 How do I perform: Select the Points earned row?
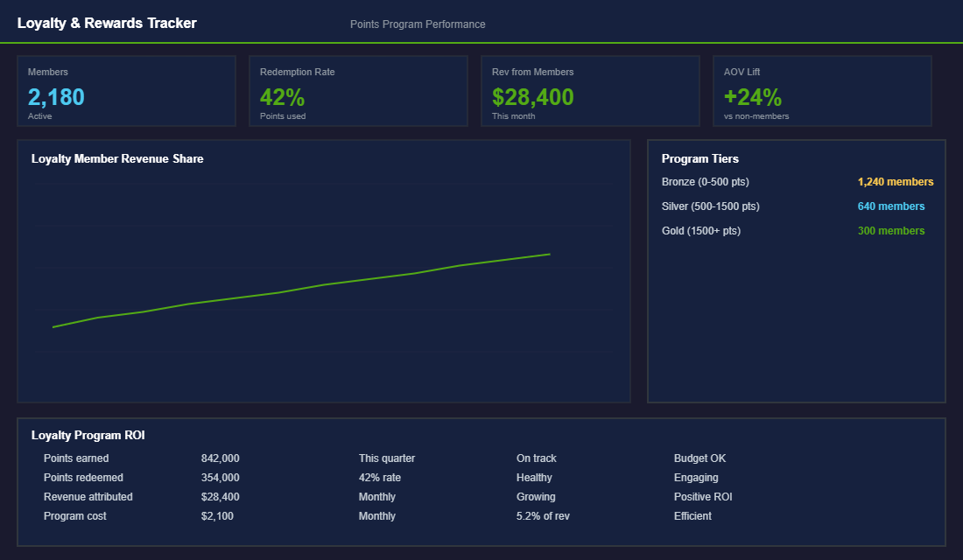77,458
